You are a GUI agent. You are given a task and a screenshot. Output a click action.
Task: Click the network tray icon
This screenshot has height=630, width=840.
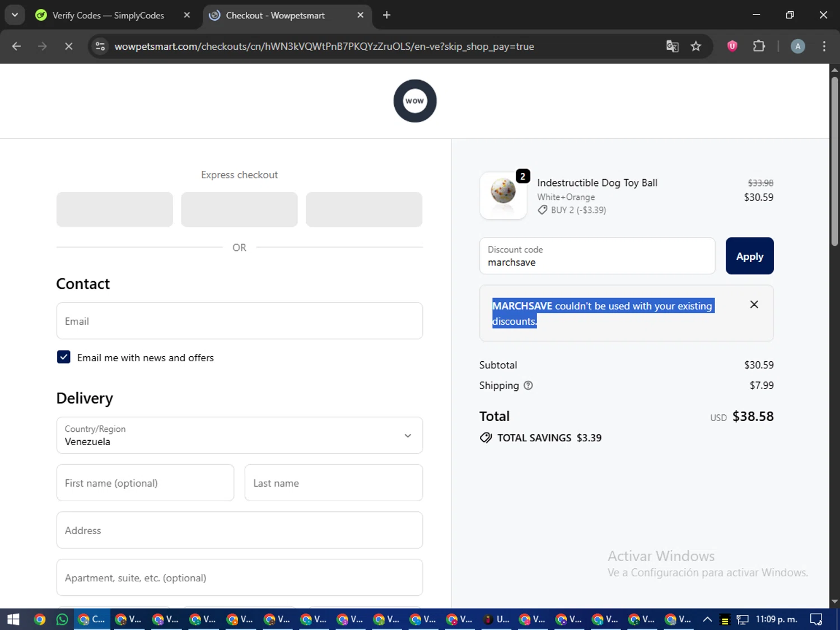pyautogui.click(x=743, y=619)
